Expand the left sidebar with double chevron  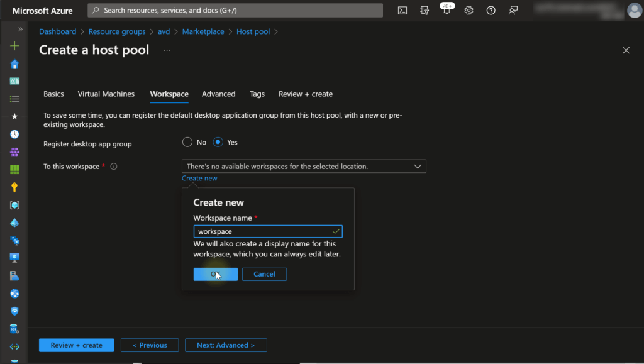(x=20, y=30)
